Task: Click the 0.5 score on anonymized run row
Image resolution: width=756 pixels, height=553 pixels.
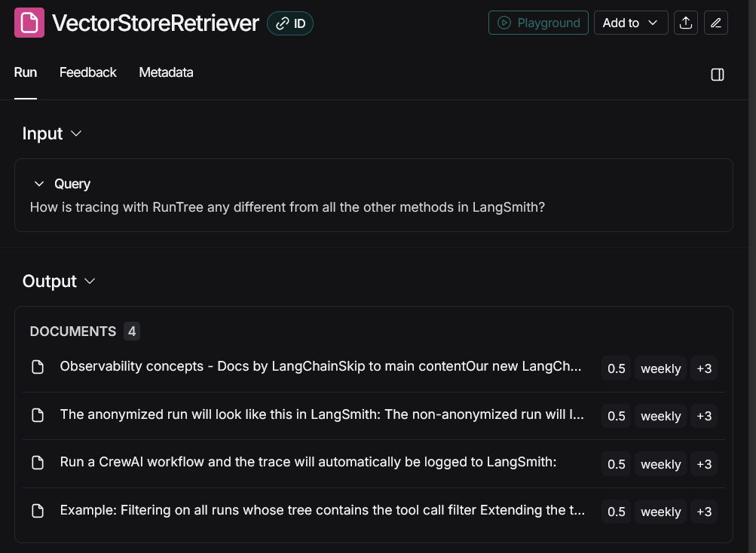Action: click(616, 416)
